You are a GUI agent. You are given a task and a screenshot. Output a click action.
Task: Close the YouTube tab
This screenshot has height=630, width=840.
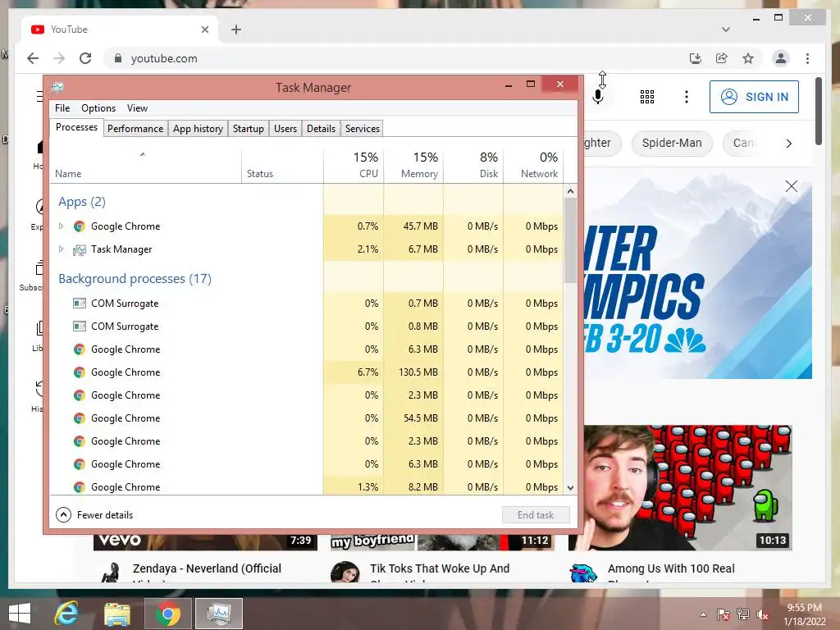point(204,30)
